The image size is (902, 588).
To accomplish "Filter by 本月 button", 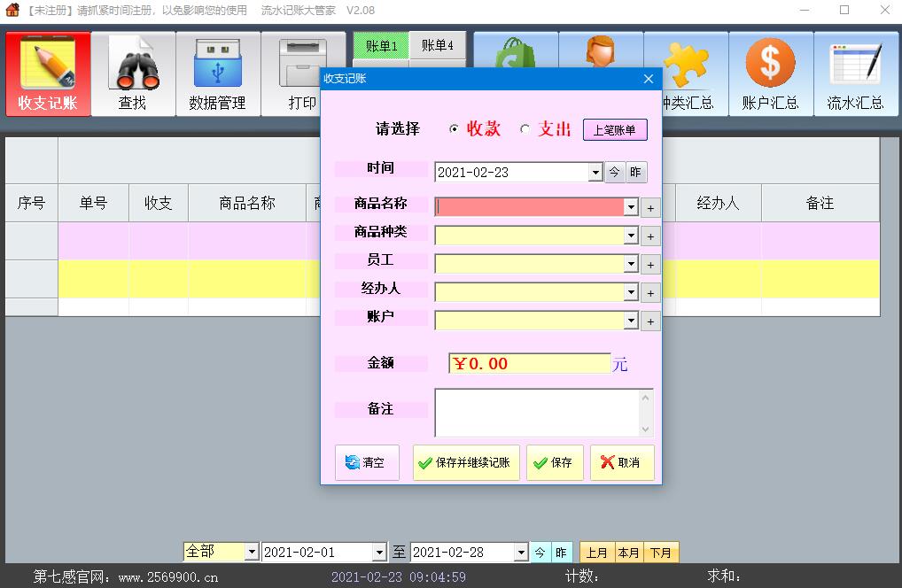I will click(629, 553).
